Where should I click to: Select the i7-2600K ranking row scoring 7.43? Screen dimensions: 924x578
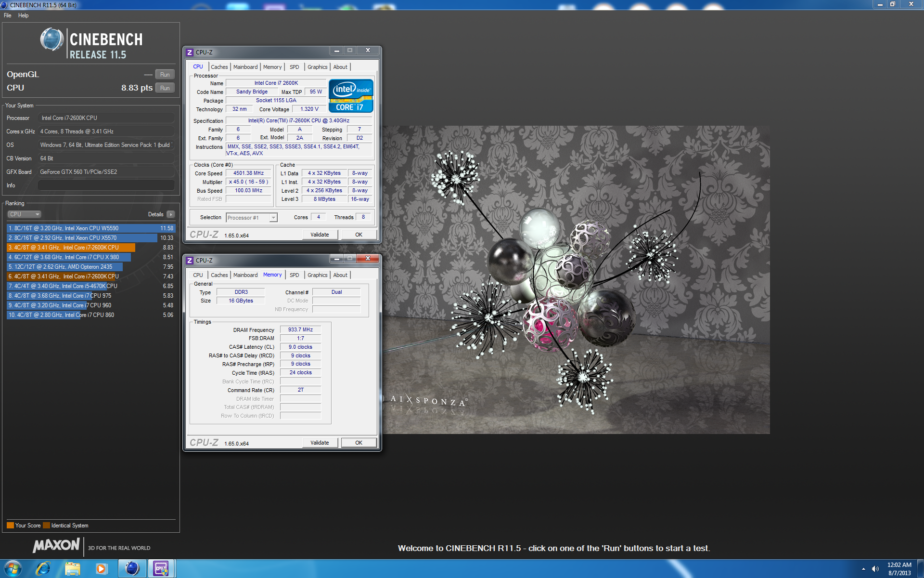[91, 276]
